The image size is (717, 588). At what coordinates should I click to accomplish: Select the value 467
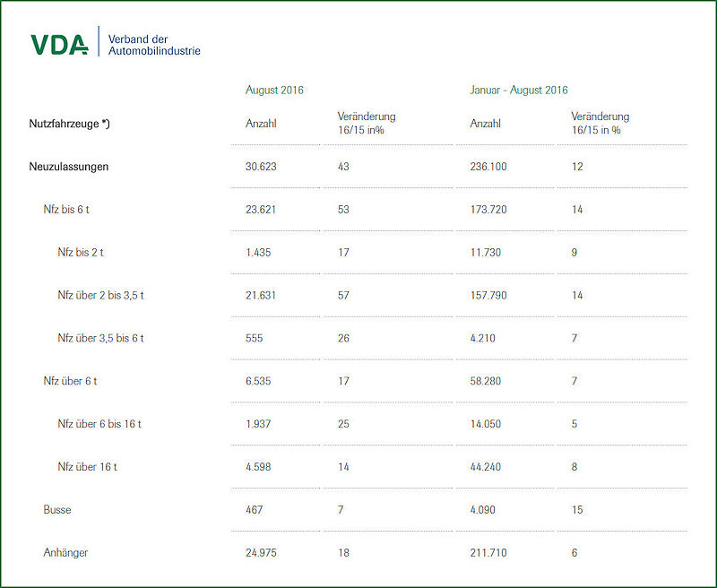coord(255,510)
